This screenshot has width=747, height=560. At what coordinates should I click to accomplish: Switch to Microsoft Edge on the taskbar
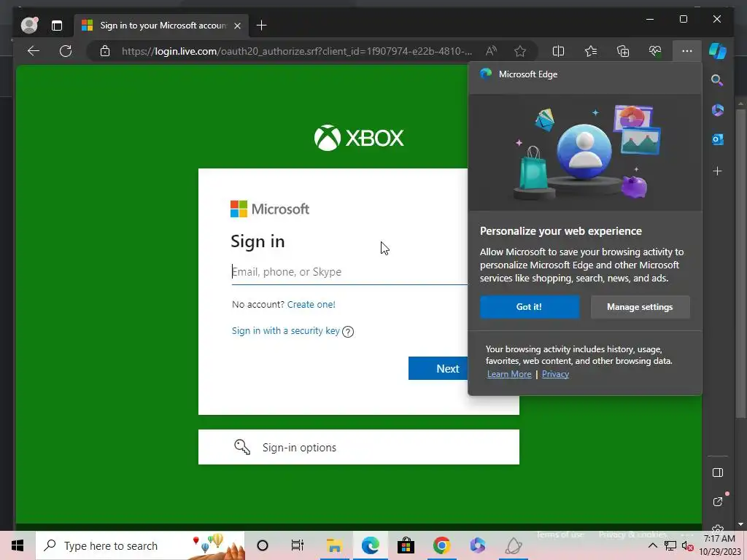pyautogui.click(x=370, y=545)
